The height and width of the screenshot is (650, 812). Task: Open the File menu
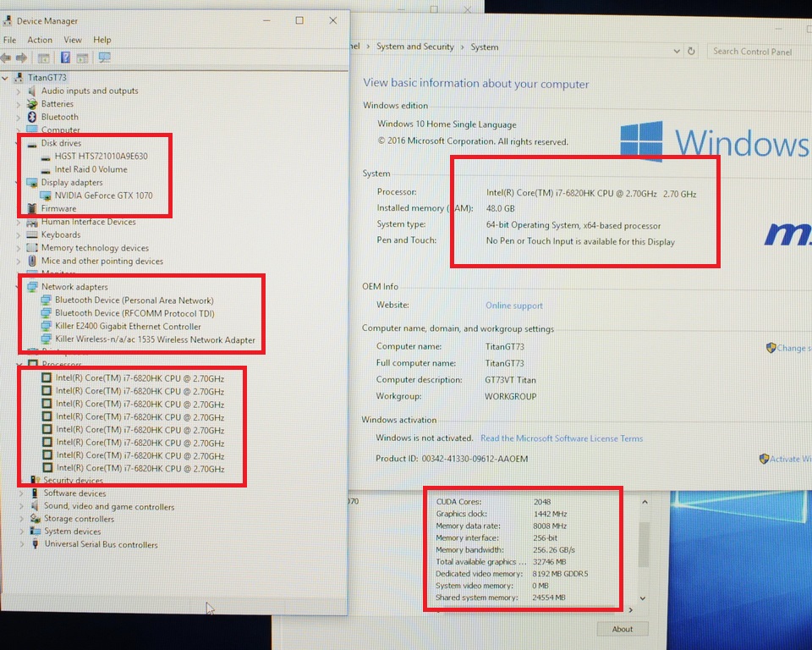9,40
